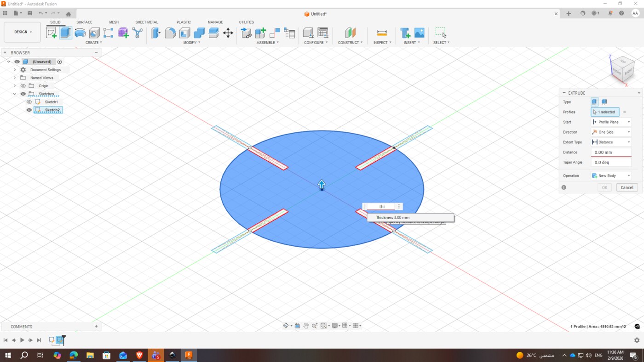Switch to the Manage tab
The width and height of the screenshot is (644, 362).
click(x=215, y=22)
